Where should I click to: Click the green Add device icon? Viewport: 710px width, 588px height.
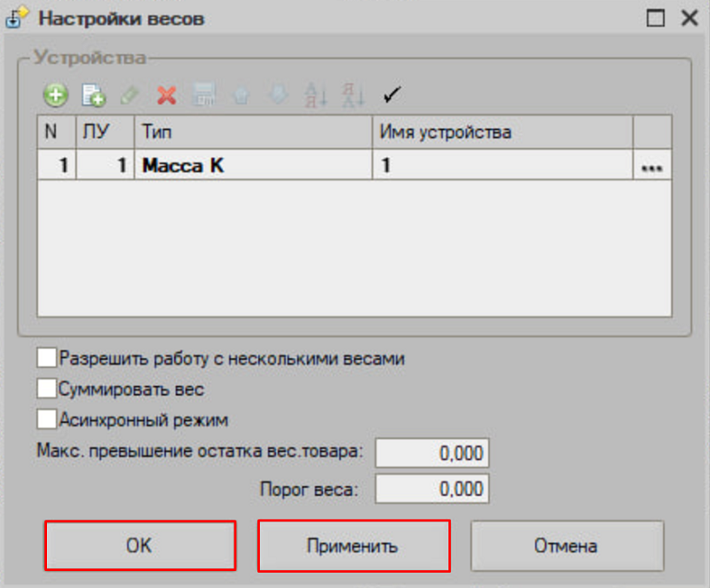55,94
